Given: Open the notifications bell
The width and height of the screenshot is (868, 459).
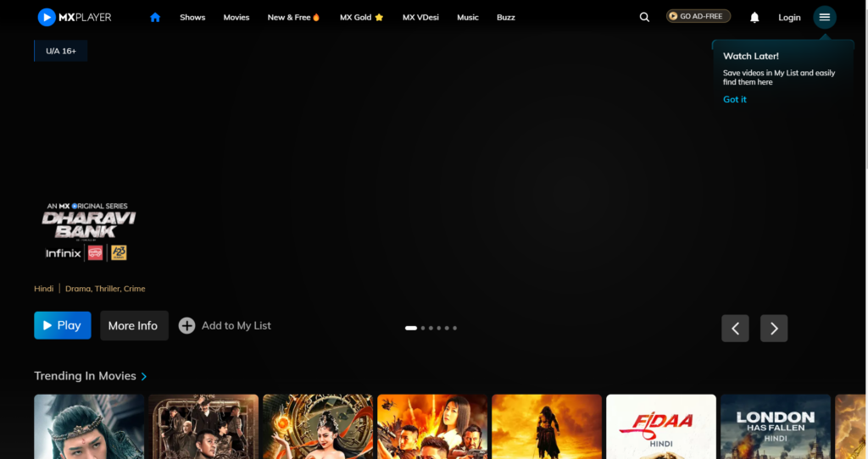Looking at the screenshot, I should 754,17.
